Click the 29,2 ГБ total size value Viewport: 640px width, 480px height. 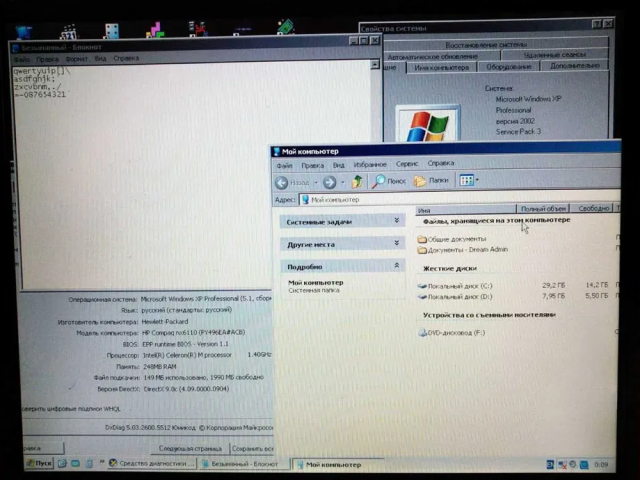[553, 285]
